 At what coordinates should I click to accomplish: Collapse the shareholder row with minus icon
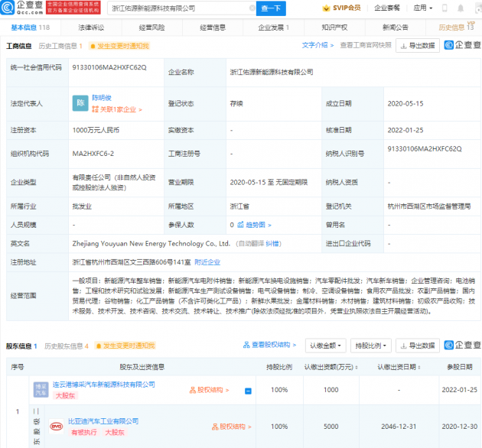[248, 391]
